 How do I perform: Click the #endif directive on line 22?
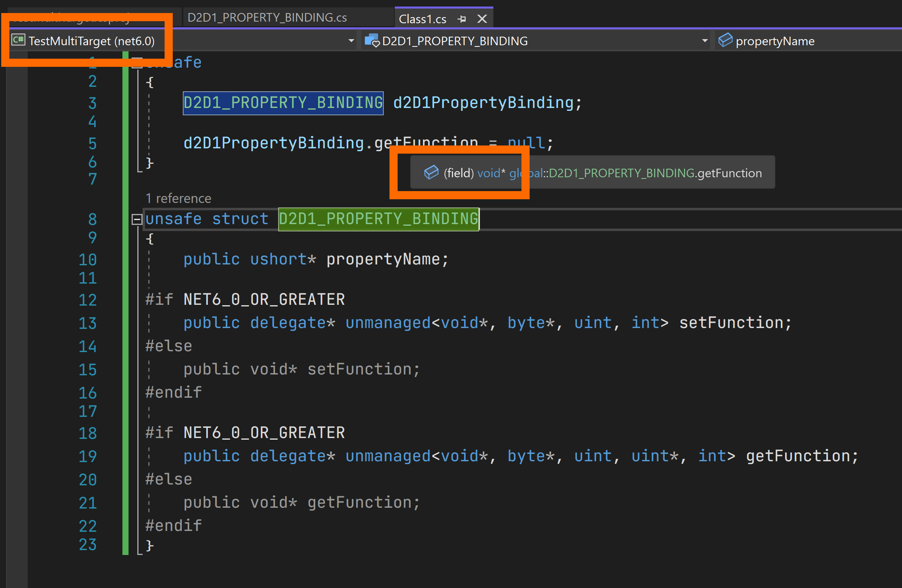174,526
